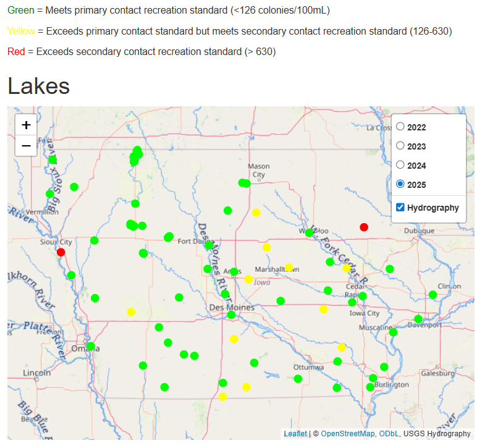Click the green marker left of Davenport label

click(x=418, y=319)
